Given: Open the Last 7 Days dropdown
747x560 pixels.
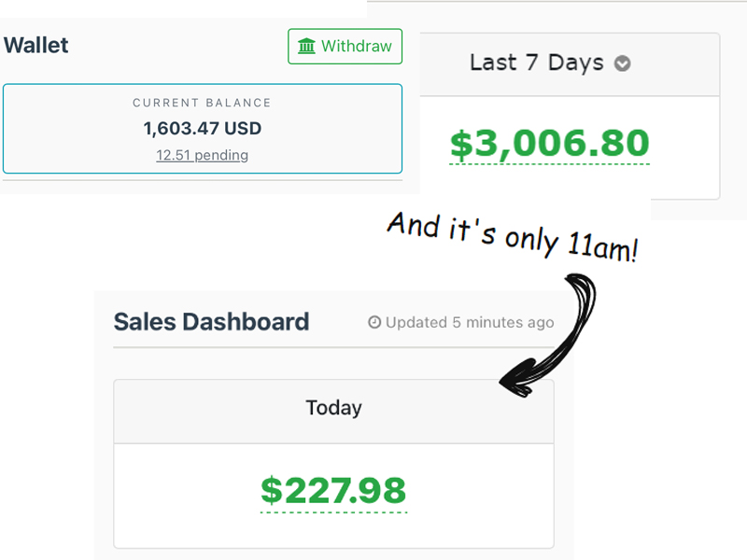Looking at the screenshot, I should point(549,63).
